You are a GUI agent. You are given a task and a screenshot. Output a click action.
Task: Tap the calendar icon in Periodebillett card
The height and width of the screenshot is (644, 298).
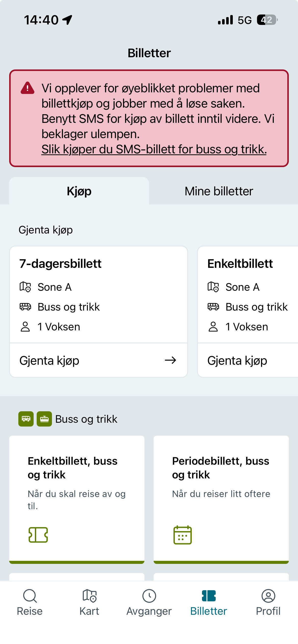pos(182,535)
